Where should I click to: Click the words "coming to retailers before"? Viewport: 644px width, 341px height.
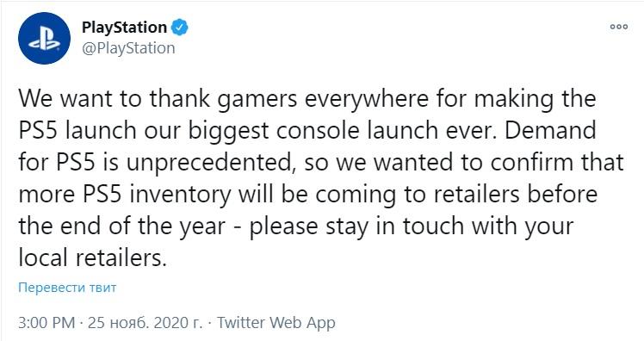click(456, 195)
